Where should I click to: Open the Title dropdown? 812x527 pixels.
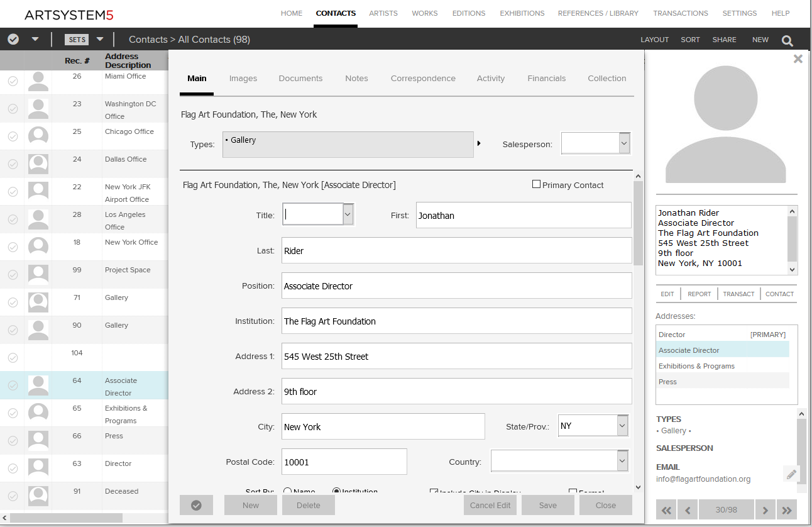point(348,214)
